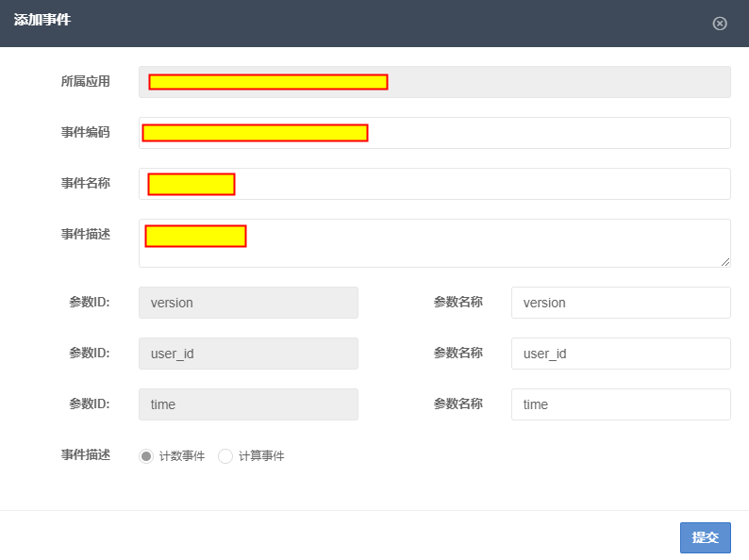Click the 事件编码 label
The height and width of the screenshot is (560, 749).
coord(86,132)
